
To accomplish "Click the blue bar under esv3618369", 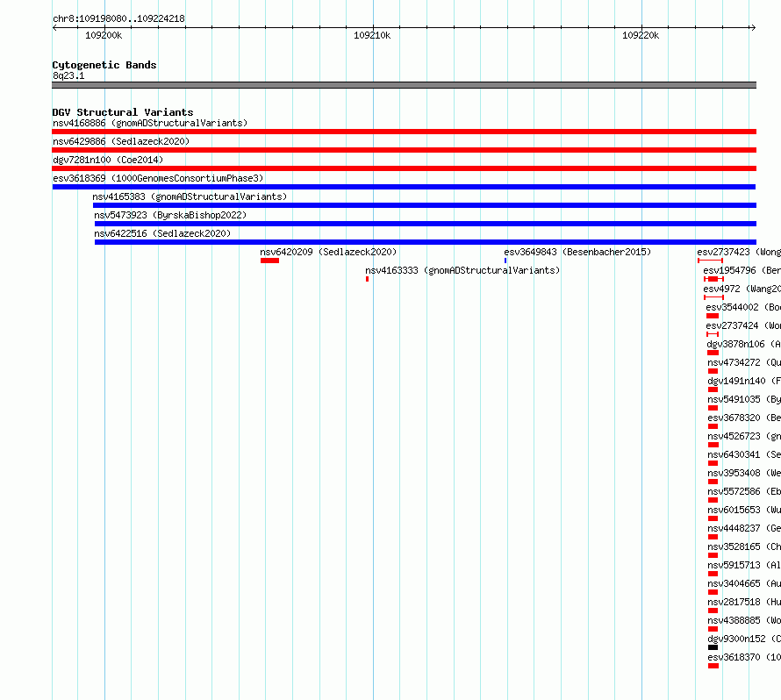I will (x=404, y=187).
